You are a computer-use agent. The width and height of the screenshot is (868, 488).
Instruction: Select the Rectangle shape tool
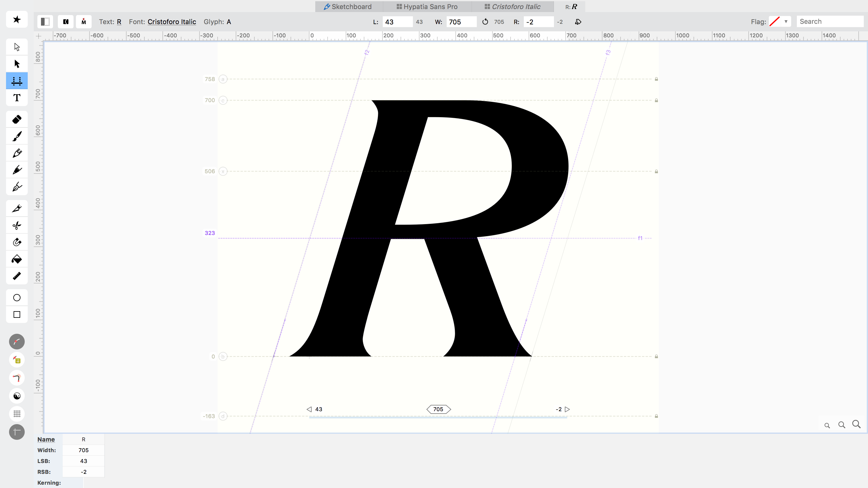click(17, 314)
